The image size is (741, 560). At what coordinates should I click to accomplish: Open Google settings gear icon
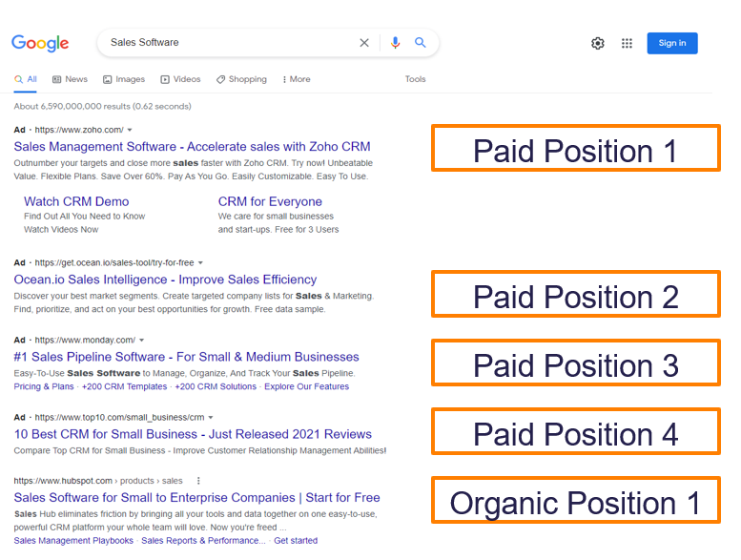pyautogui.click(x=598, y=44)
